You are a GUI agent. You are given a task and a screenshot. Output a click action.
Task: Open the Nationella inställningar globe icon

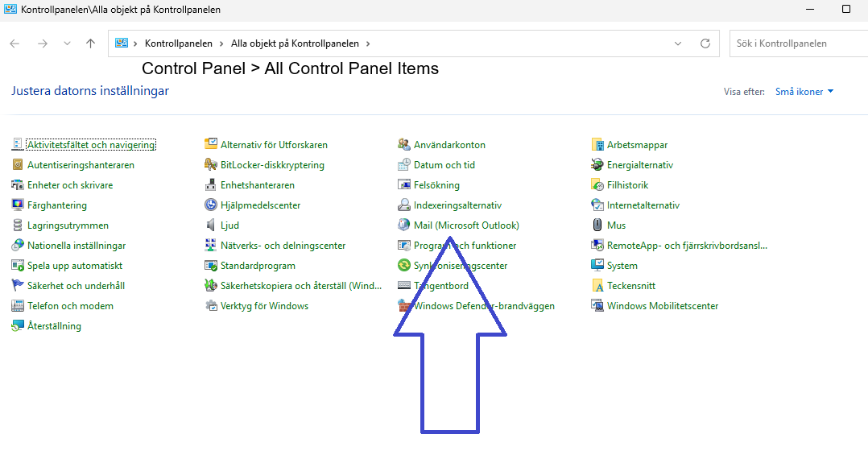pos(18,245)
